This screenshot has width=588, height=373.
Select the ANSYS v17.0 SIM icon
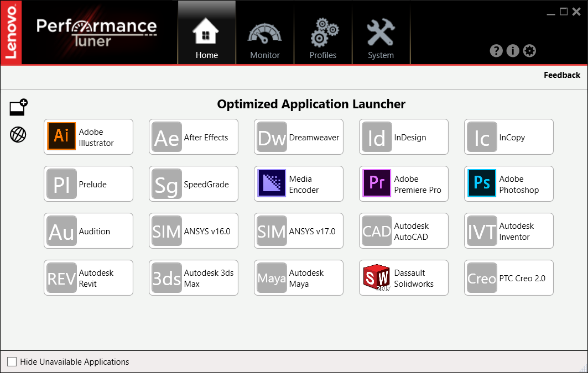point(272,230)
